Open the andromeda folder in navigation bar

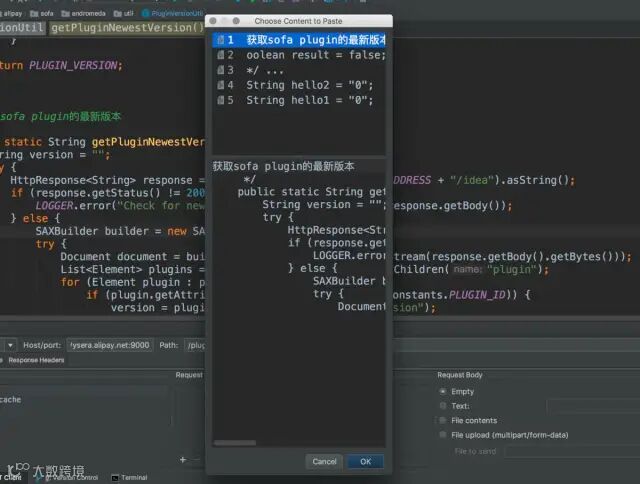coord(83,13)
